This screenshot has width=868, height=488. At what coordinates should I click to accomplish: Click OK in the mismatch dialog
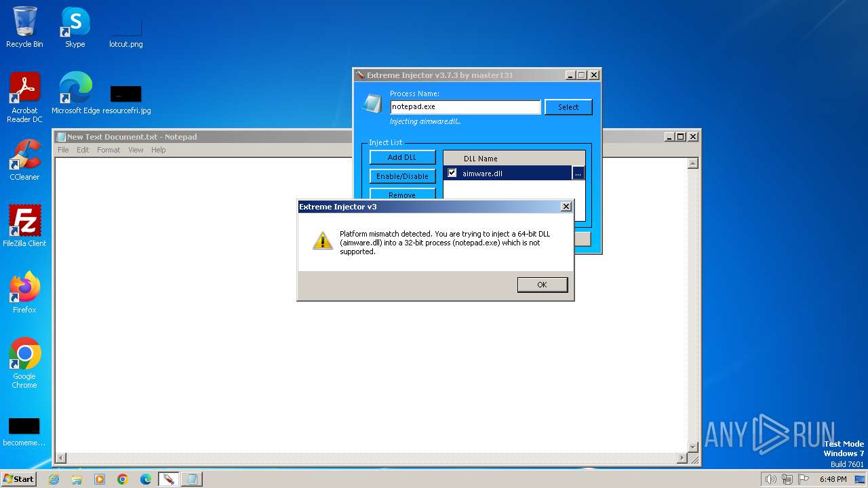tap(542, 285)
